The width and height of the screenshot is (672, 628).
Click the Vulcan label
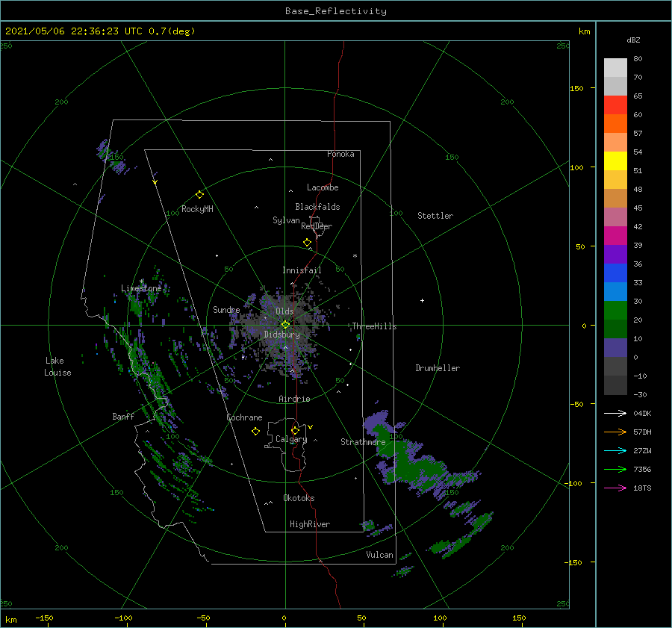[379, 555]
